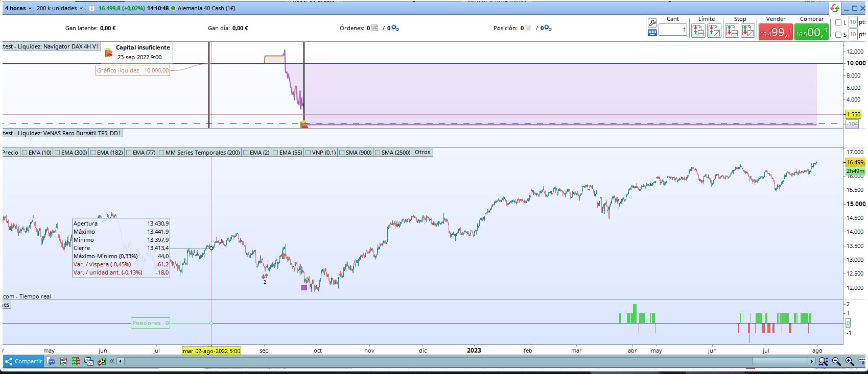Click the list icon right of the chat bubble

63,361
